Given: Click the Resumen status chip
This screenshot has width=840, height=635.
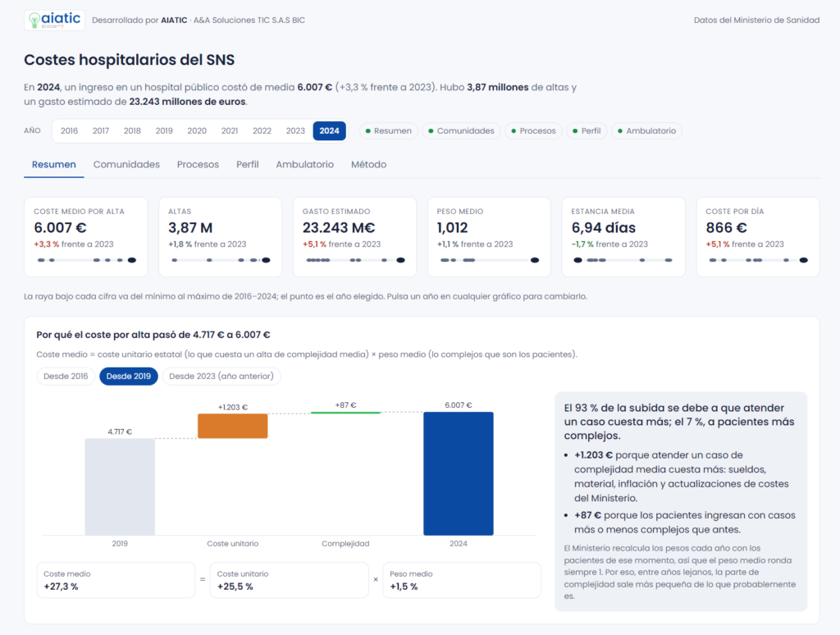Looking at the screenshot, I should pos(389,130).
